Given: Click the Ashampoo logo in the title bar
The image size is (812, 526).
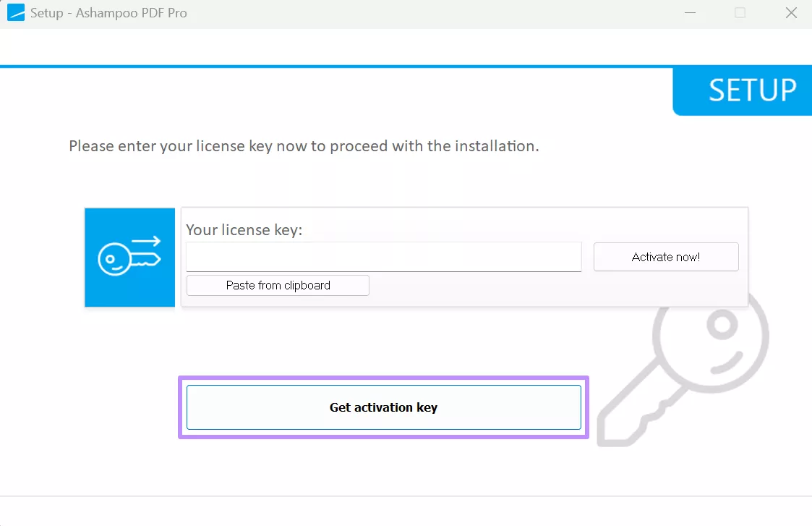Looking at the screenshot, I should click(14, 12).
